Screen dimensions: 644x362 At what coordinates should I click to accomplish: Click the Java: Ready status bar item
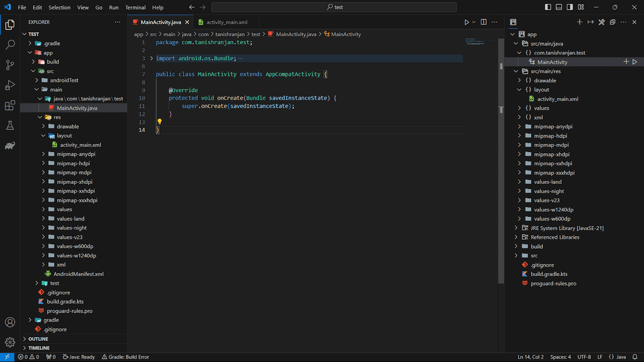(78, 357)
